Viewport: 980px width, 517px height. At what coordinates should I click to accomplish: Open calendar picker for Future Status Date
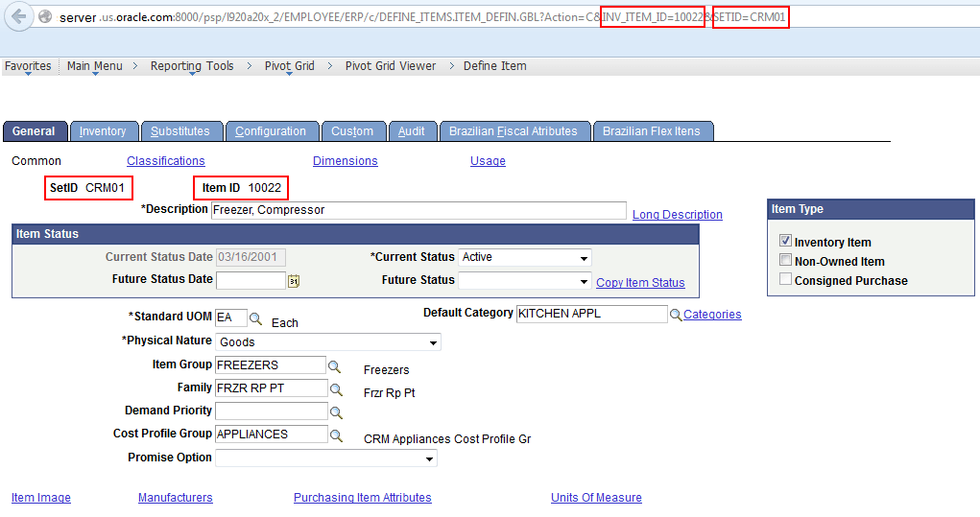(293, 281)
